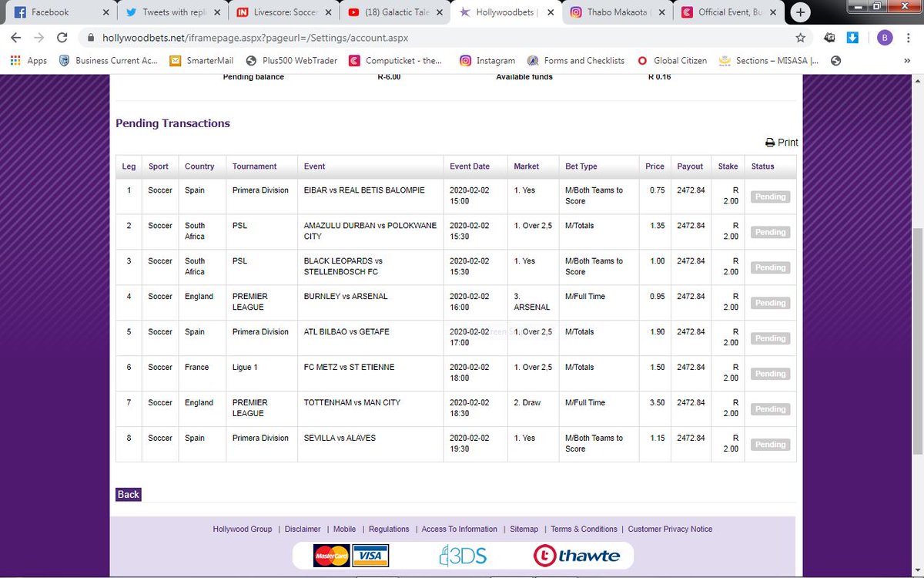Open Access To Information footer link
Screen dimensions: 924x578
(460, 529)
